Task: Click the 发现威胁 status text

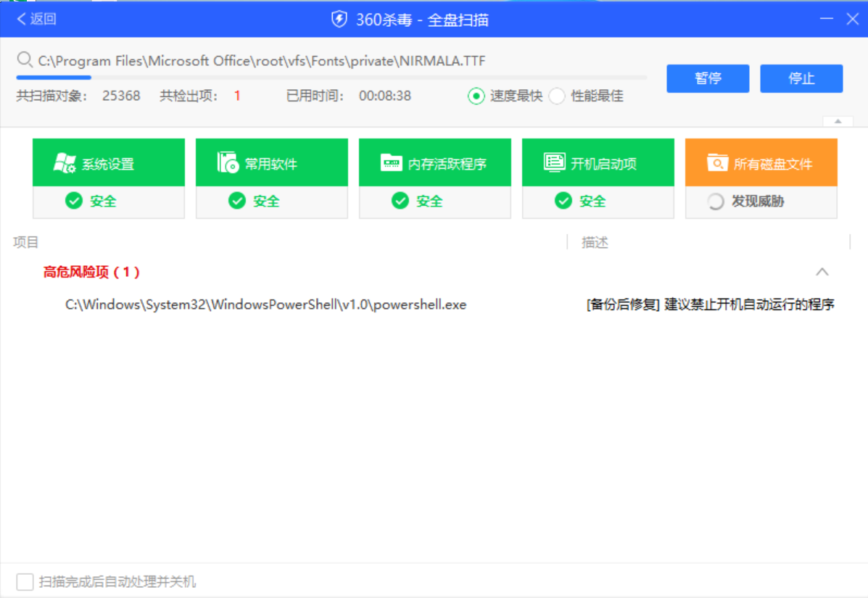Action: coord(758,201)
